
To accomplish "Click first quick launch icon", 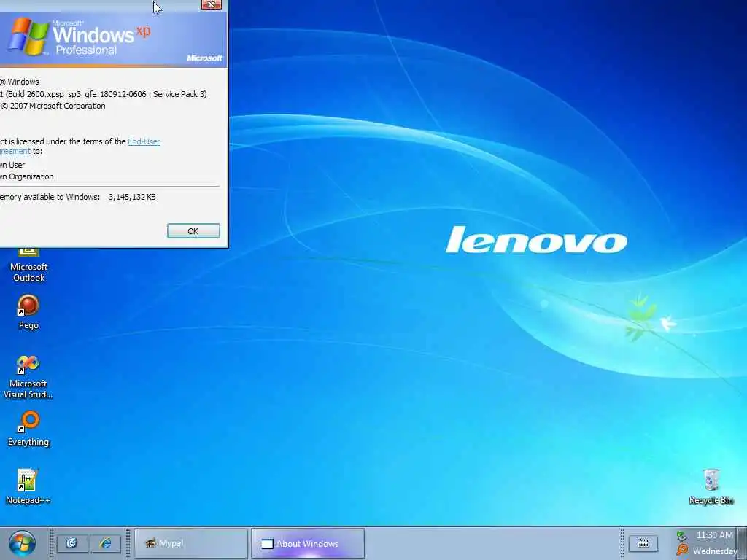I will coord(72,543).
